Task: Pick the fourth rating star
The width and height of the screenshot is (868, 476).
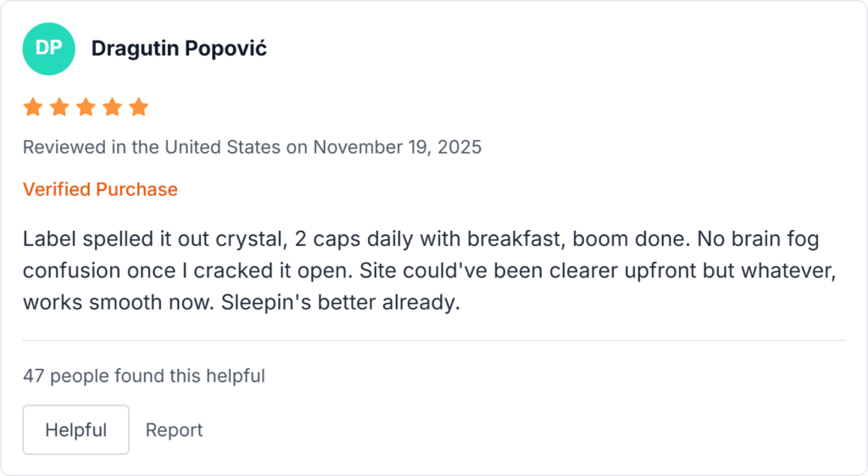Action: click(113, 108)
